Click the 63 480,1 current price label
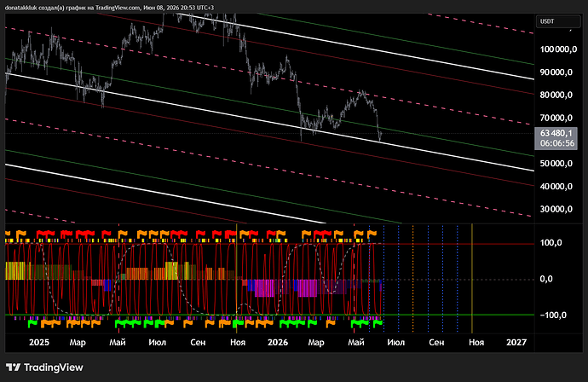Screen dimensions: 588x382 pos(556,133)
